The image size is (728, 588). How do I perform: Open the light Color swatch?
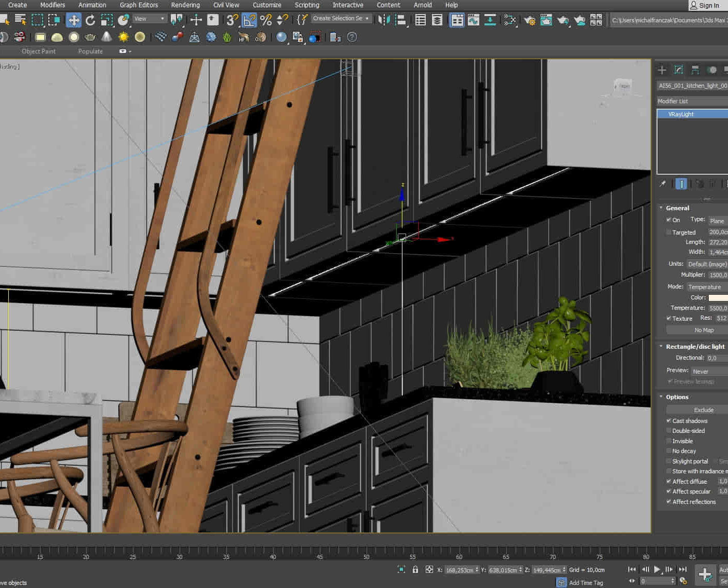pyautogui.click(x=718, y=297)
